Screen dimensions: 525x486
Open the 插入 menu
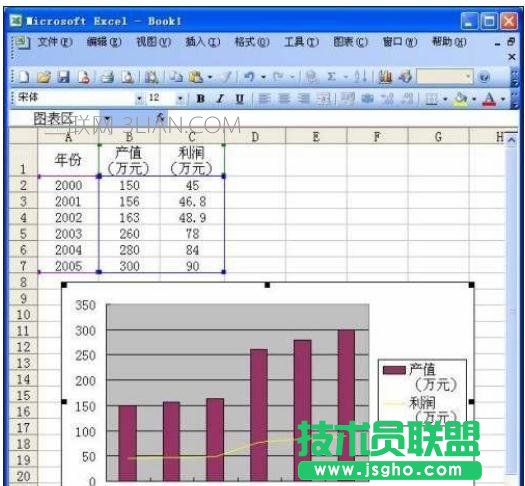203,42
